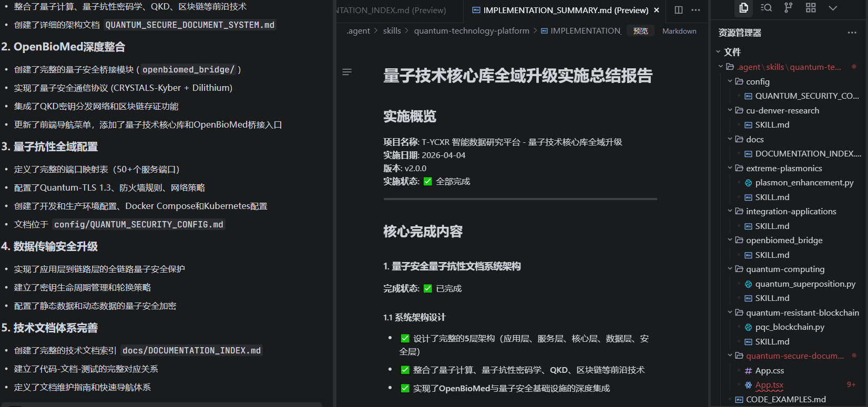Click check mark for 整合了量子计算 item in preview
Viewport: 868px width, 407px height.
pos(405,370)
